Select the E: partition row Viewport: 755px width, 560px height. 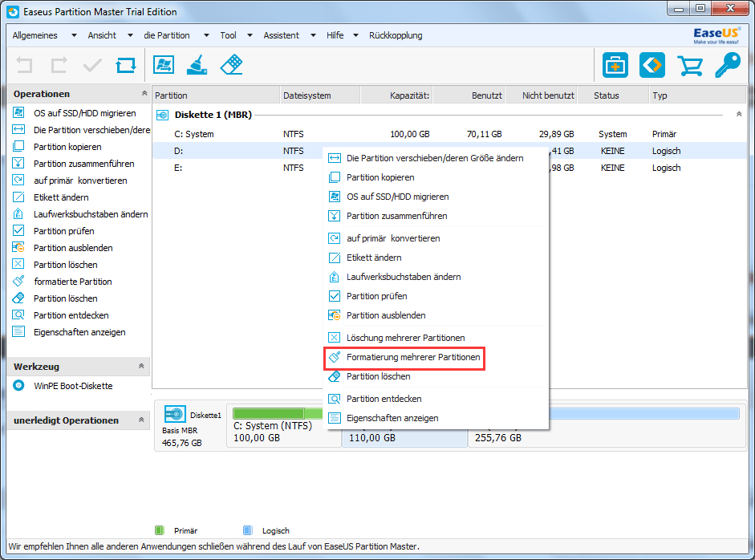tap(449, 168)
